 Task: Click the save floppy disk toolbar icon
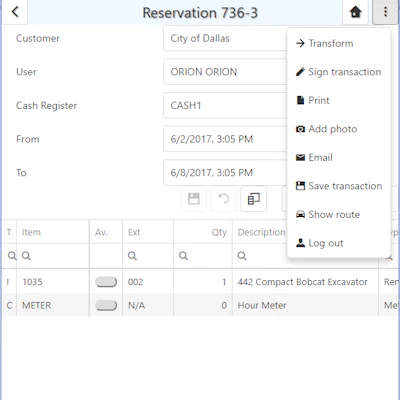tap(194, 199)
